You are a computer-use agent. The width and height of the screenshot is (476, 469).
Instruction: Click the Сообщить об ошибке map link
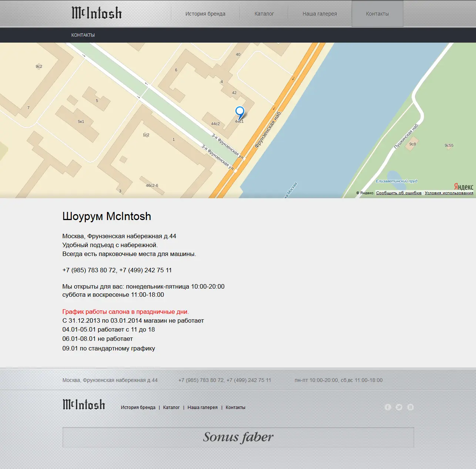[x=399, y=193]
